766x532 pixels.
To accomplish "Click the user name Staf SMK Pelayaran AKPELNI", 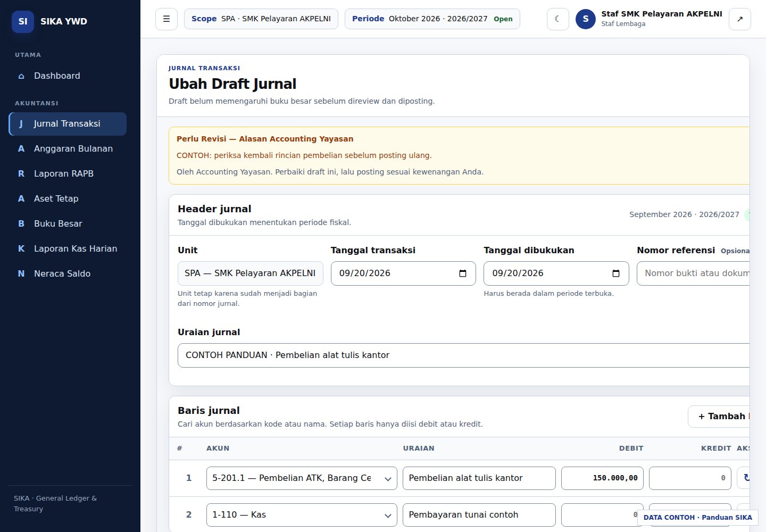I will [662, 14].
